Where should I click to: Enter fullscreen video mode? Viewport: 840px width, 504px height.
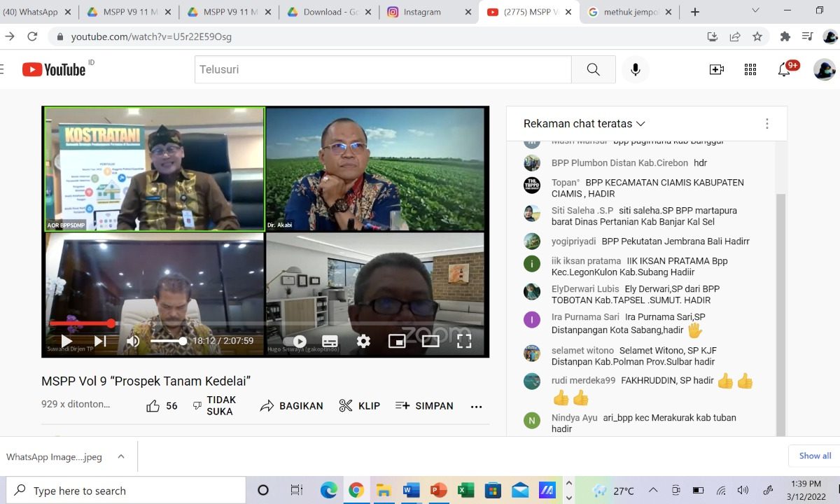464,341
